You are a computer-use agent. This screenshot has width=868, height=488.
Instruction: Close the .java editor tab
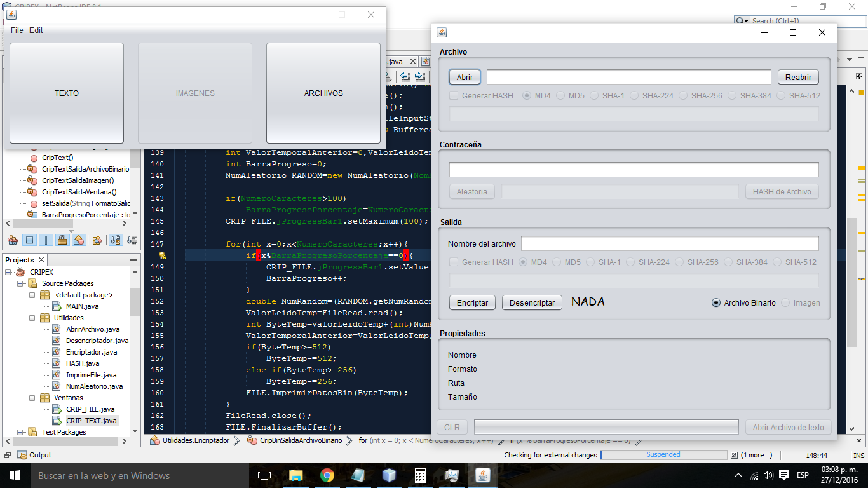click(412, 62)
